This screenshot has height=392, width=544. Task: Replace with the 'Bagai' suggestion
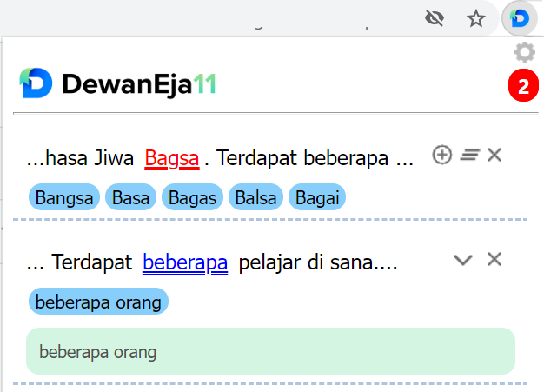(317, 197)
